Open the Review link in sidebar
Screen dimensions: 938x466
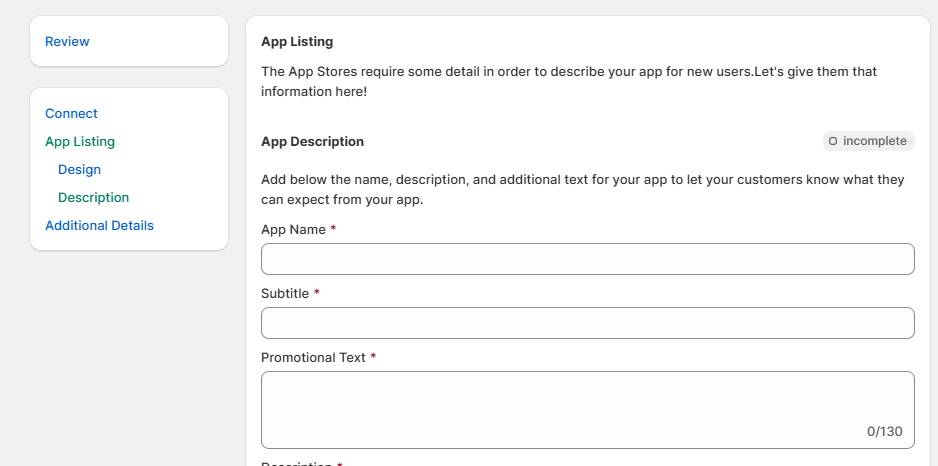67,41
